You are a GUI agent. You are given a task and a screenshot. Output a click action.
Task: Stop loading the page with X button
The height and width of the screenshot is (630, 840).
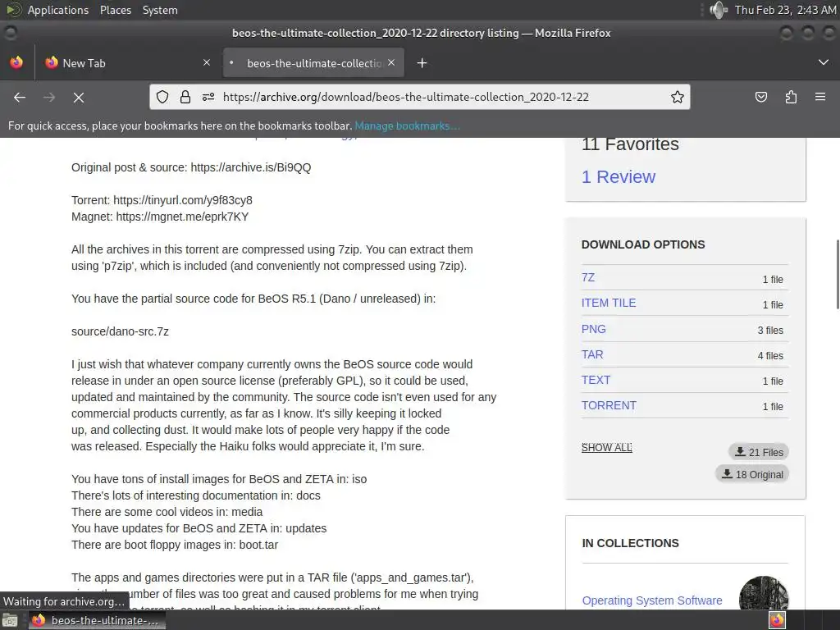(78, 97)
